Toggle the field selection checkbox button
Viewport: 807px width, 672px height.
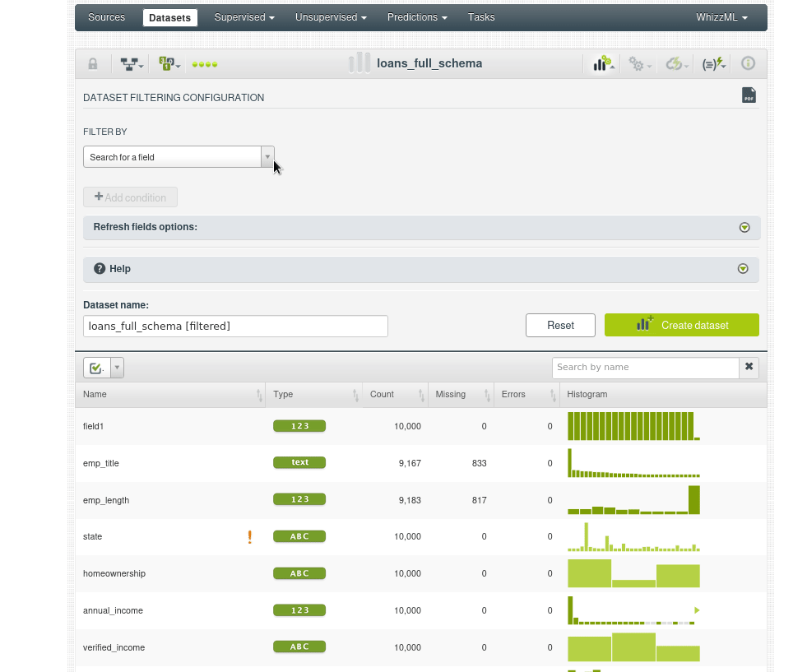[x=95, y=368]
